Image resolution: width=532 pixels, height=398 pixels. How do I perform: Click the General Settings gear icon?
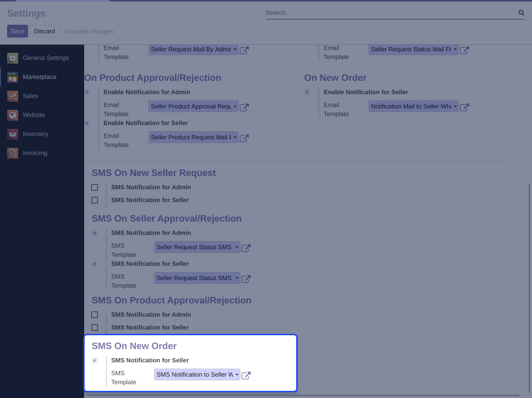[x=13, y=58]
